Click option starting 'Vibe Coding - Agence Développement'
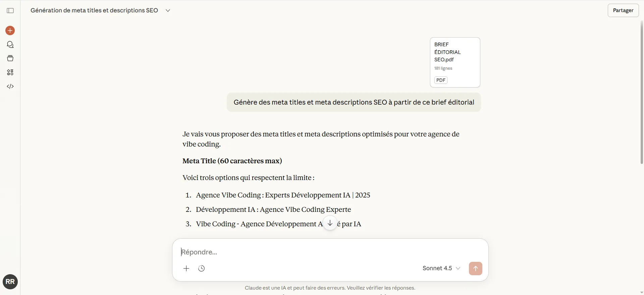Image resolution: width=644 pixels, height=295 pixels. (x=278, y=224)
